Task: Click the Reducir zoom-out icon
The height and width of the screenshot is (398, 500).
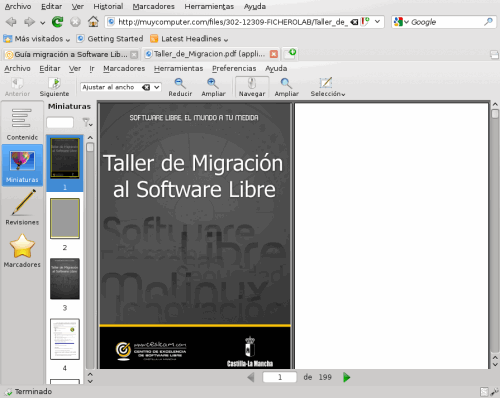Action: [x=180, y=87]
